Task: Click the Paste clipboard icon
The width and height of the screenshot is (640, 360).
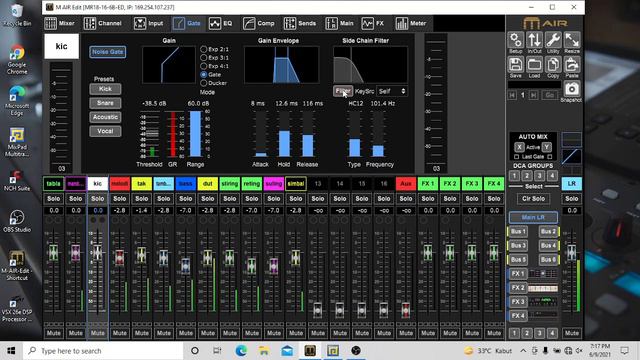Action: (572, 65)
